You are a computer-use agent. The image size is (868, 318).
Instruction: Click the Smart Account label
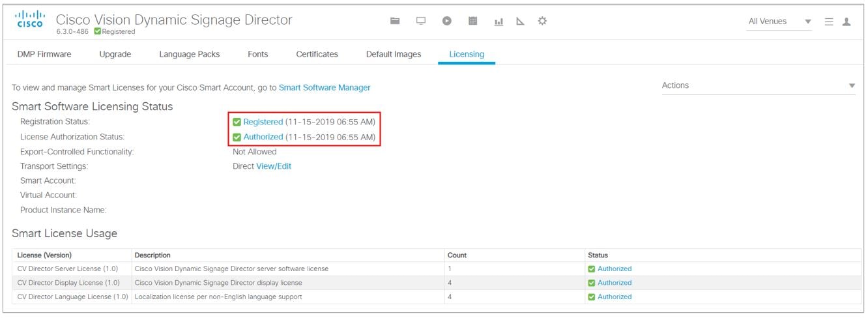[x=48, y=181]
